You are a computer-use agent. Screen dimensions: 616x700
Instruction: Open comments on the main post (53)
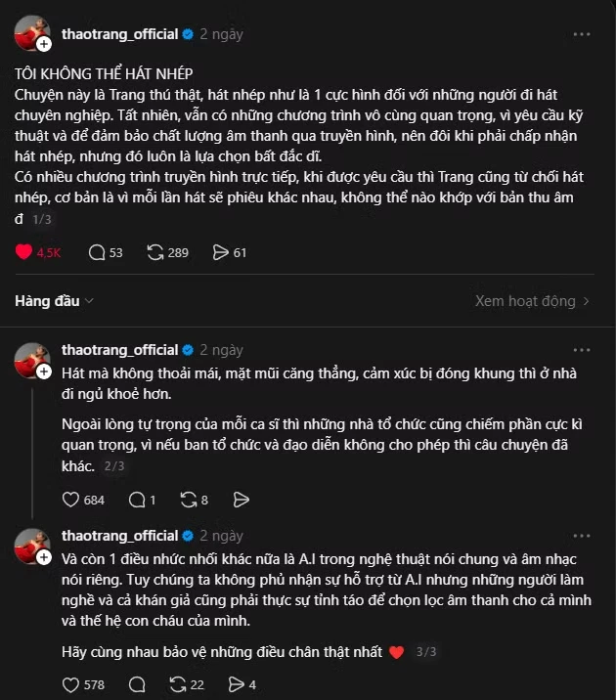click(x=97, y=252)
